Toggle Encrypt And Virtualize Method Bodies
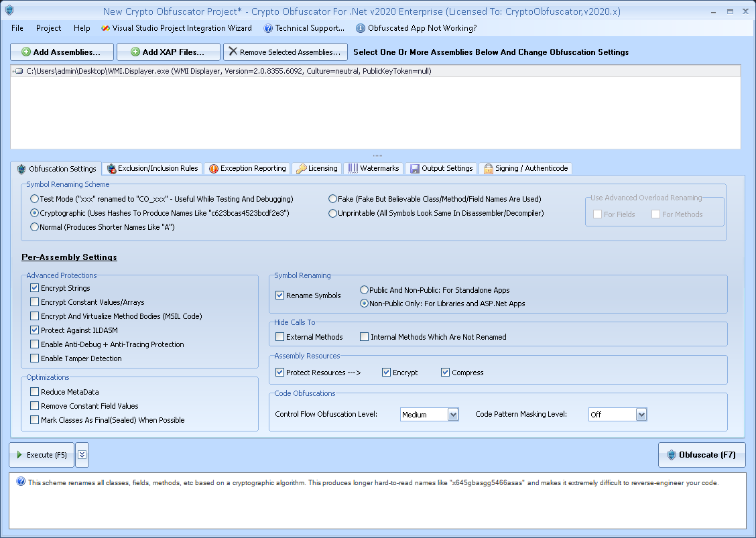Viewport: 756px width, 538px height. pyautogui.click(x=34, y=316)
